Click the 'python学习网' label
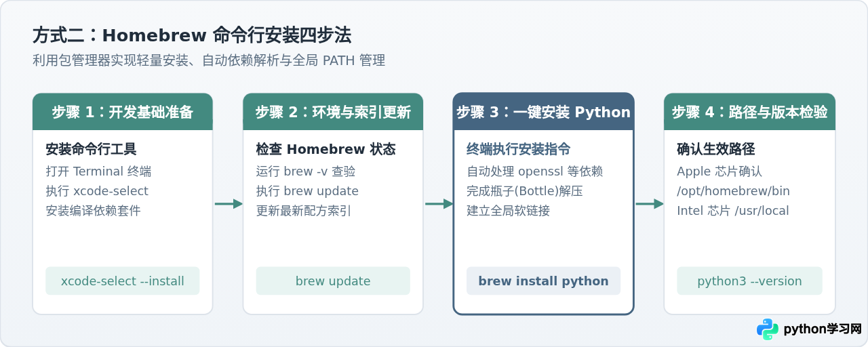Image resolution: width=868 pixels, height=347 pixels. click(x=823, y=329)
